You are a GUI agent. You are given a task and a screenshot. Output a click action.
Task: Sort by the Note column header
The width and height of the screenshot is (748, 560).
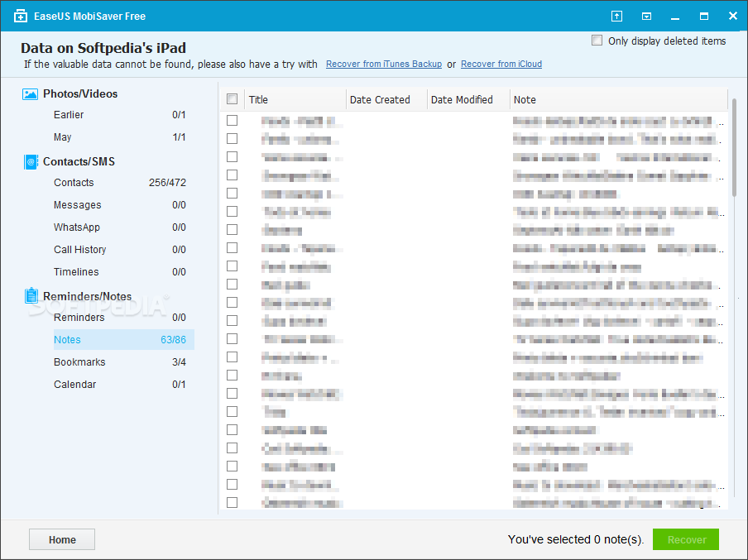point(618,99)
